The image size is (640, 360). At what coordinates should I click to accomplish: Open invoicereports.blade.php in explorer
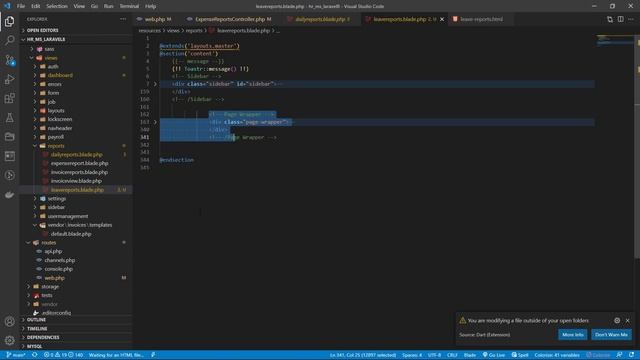tap(79, 172)
